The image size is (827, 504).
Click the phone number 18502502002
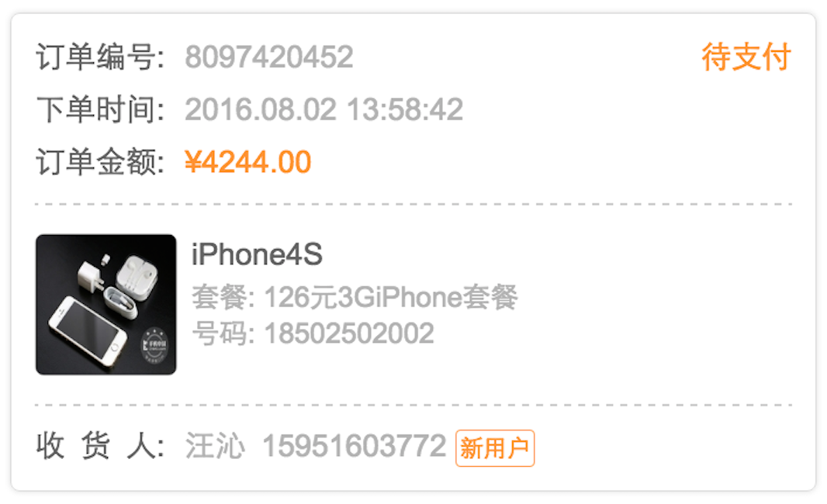pos(349,333)
